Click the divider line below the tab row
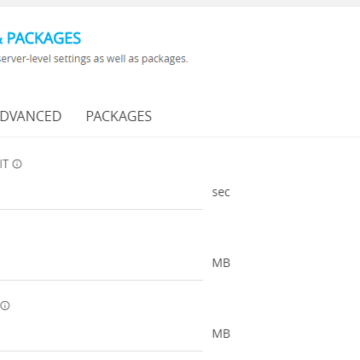This screenshot has width=360, height=360. click(180, 136)
